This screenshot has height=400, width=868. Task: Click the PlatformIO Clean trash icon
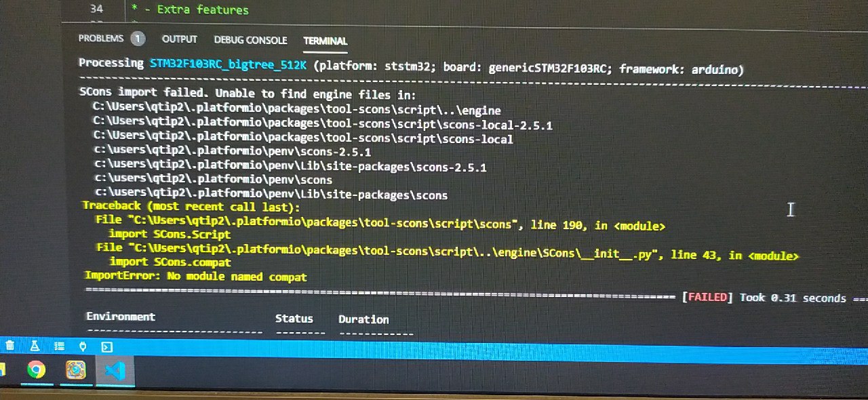click(x=9, y=346)
